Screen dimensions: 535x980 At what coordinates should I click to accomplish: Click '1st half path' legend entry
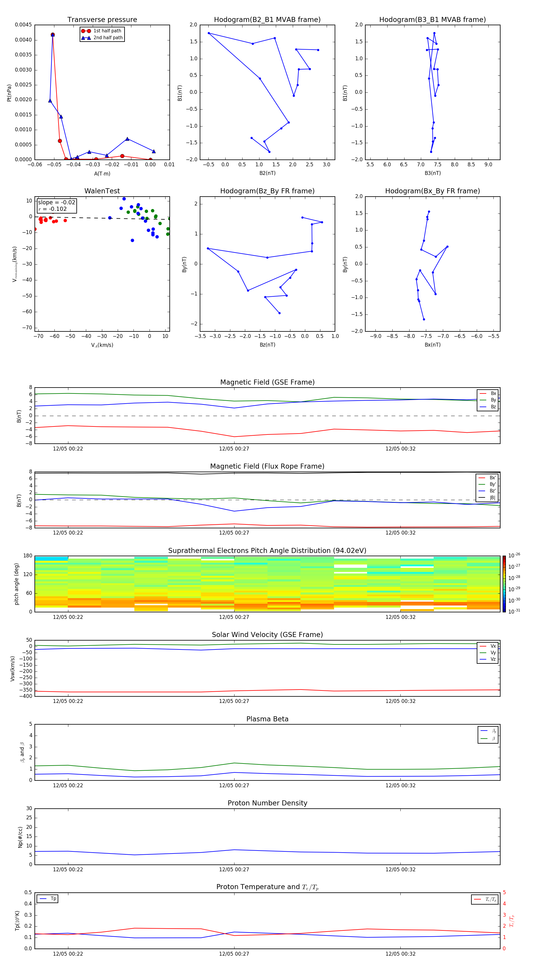[101, 31]
